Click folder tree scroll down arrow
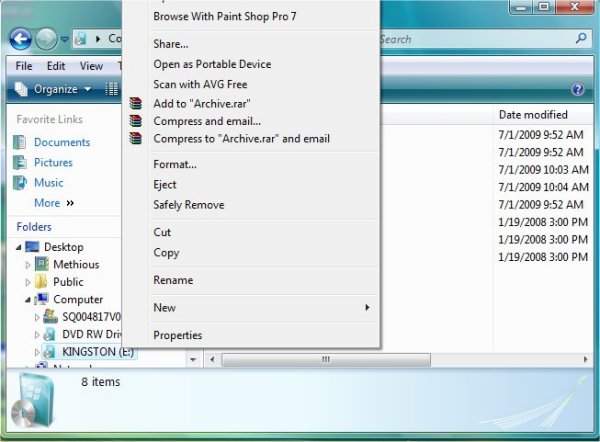Screen dimensions: 600x442 193,359
